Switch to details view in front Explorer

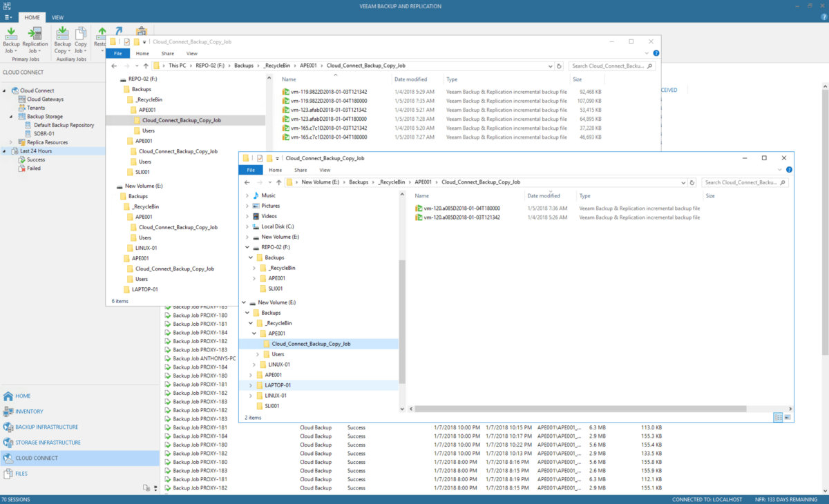(778, 418)
